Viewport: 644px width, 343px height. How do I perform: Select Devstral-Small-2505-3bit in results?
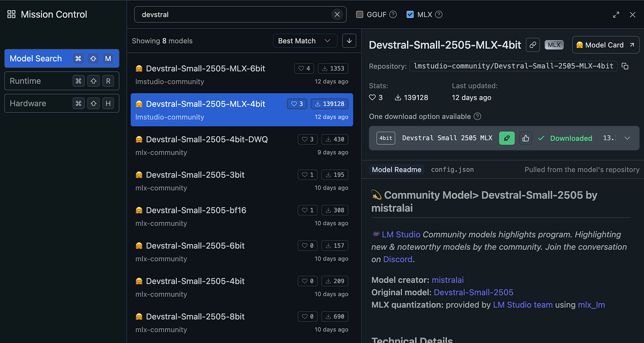pos(242,181)
